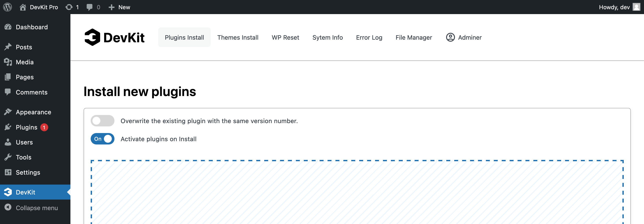Click the Users person icon
This screenshot has width=644, height=224.
8,142
